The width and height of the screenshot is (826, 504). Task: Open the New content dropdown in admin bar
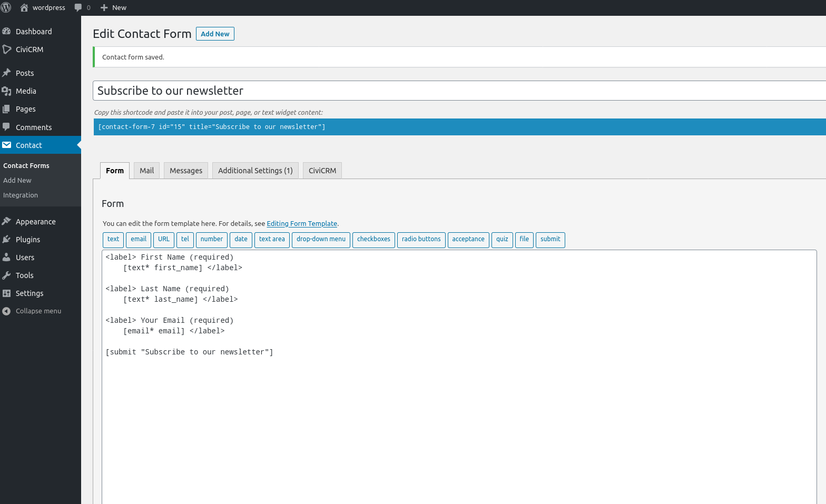[x=113, y=7]
